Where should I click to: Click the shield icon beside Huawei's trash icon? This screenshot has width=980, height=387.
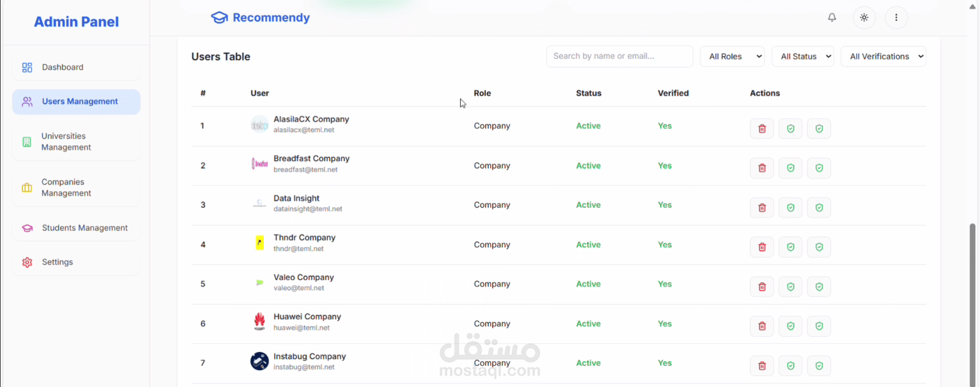pyautogui.click(x=790, y=326)
